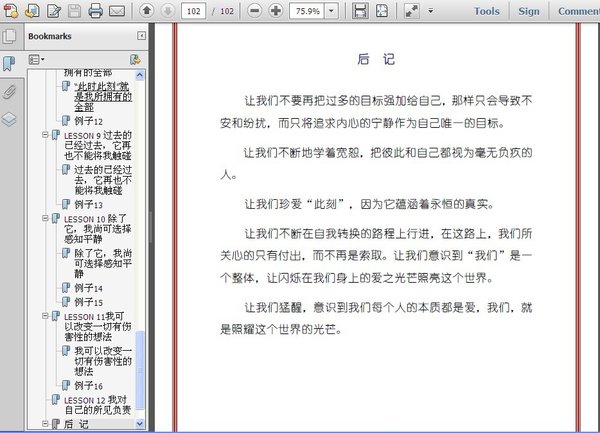This screenshot has height=433, width=600.
Task: Open bookmark LESSON 10 除了它
Action: pos(98,229)
